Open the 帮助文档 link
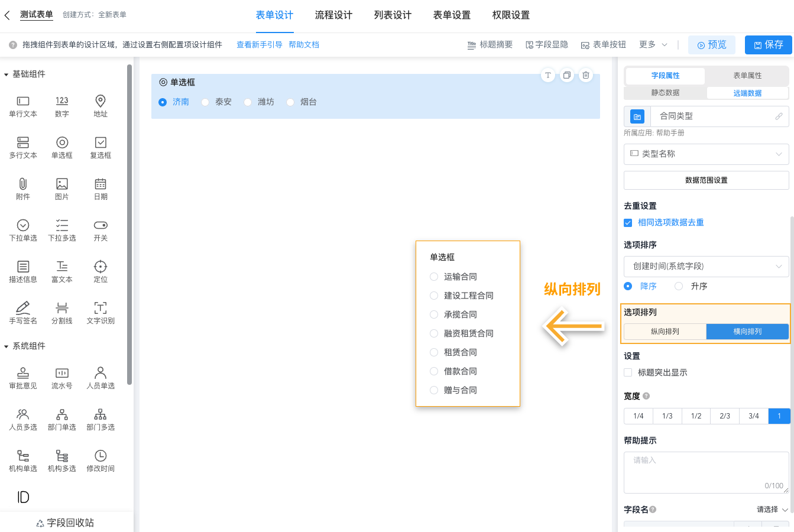Screen dimensions: 794x532 304,44
